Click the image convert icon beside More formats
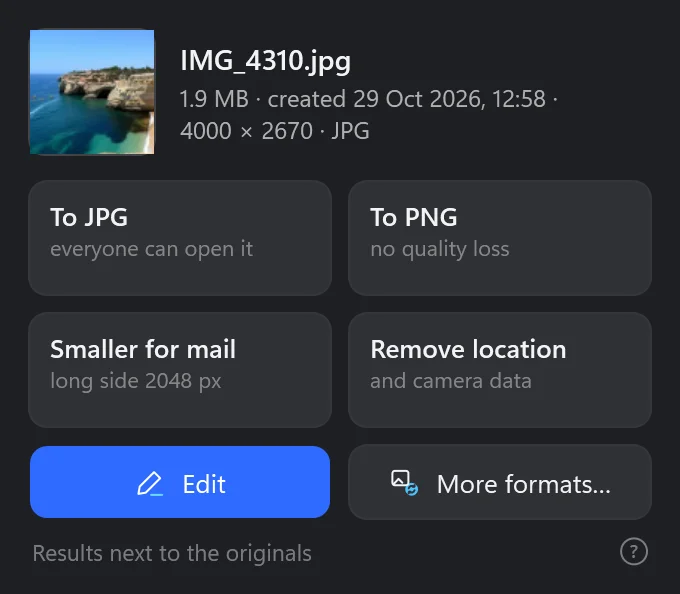This screenshot has width=680, height=594. [405, 483]
